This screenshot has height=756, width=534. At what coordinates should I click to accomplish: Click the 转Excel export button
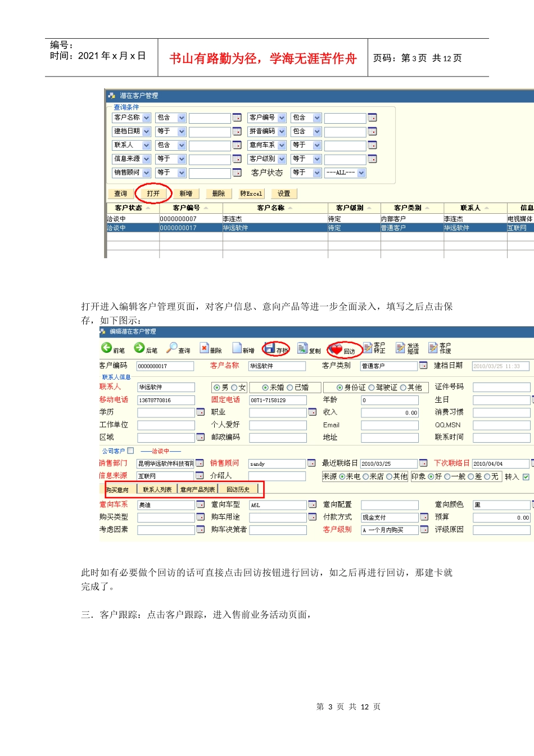coord(251,193)
